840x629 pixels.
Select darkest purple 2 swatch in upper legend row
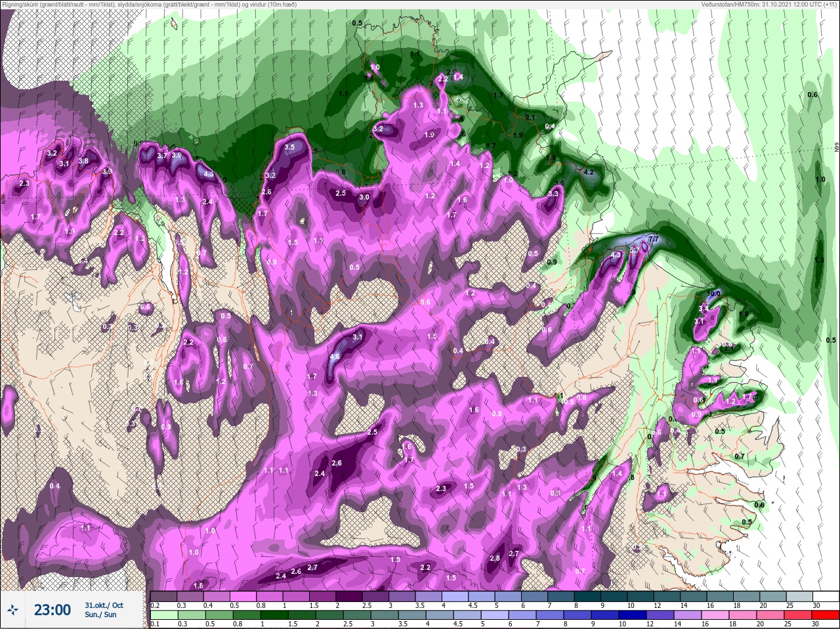pyautogui.click(x=350, y=597)
